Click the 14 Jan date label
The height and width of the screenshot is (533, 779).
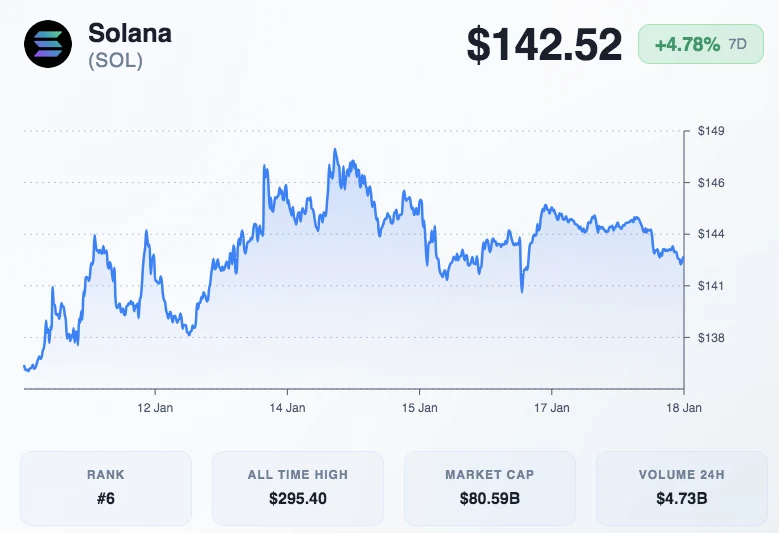288,408
